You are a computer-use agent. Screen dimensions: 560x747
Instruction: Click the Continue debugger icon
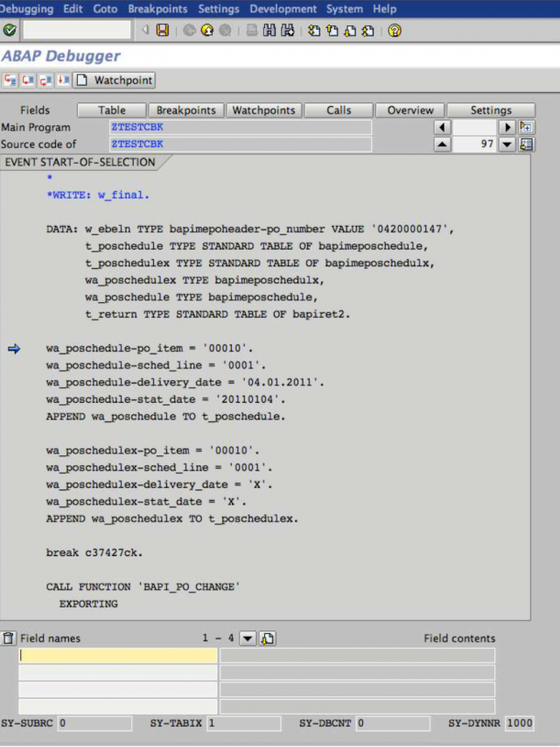(63, 80)
